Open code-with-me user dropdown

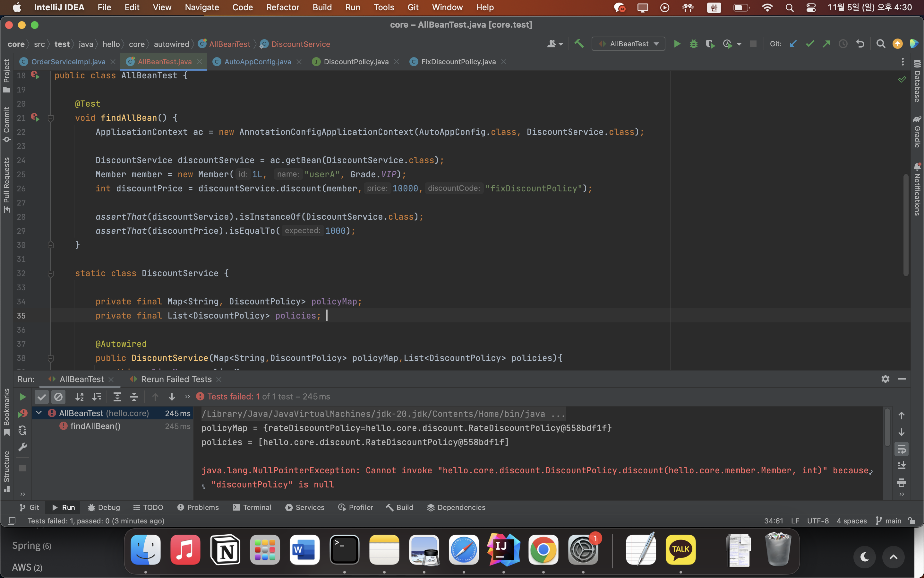tap(555, 44)
